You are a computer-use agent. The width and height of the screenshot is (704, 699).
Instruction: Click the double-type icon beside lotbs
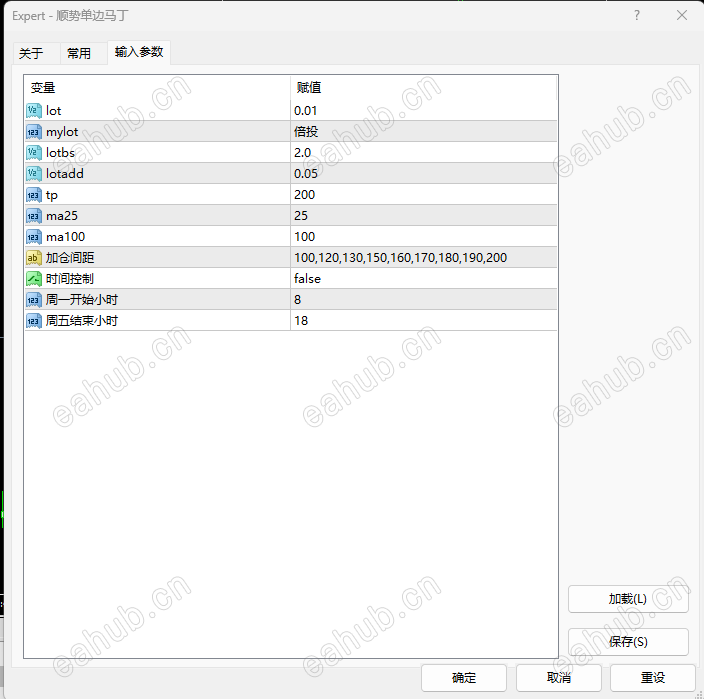[34, 153]
